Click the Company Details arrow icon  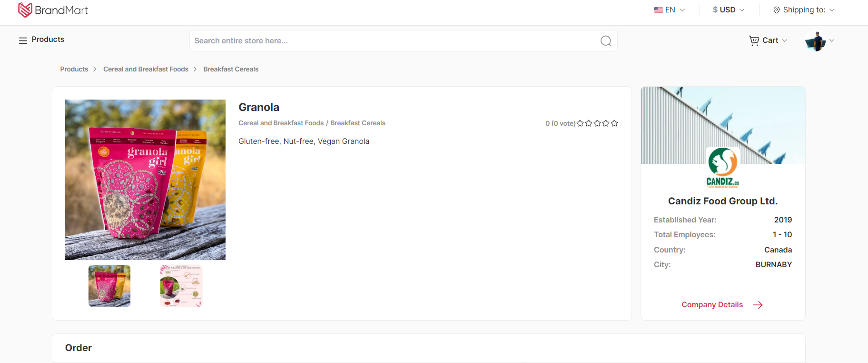tap(758, 305)
